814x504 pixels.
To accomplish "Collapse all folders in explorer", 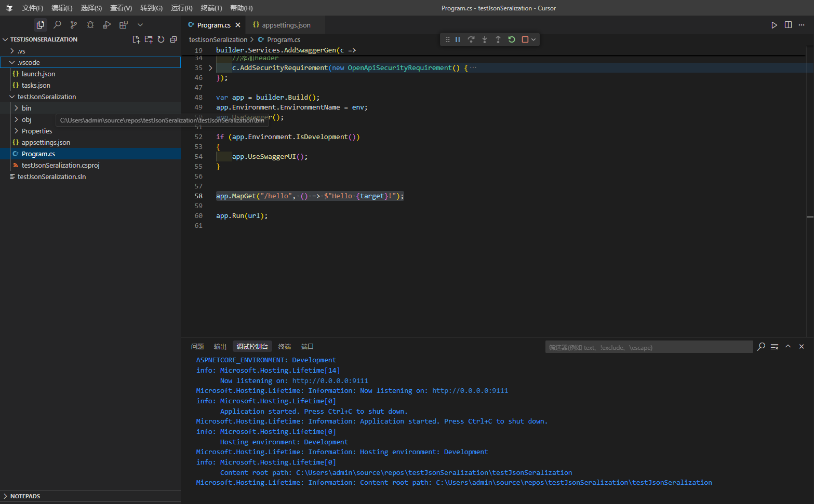I will 174,39.
